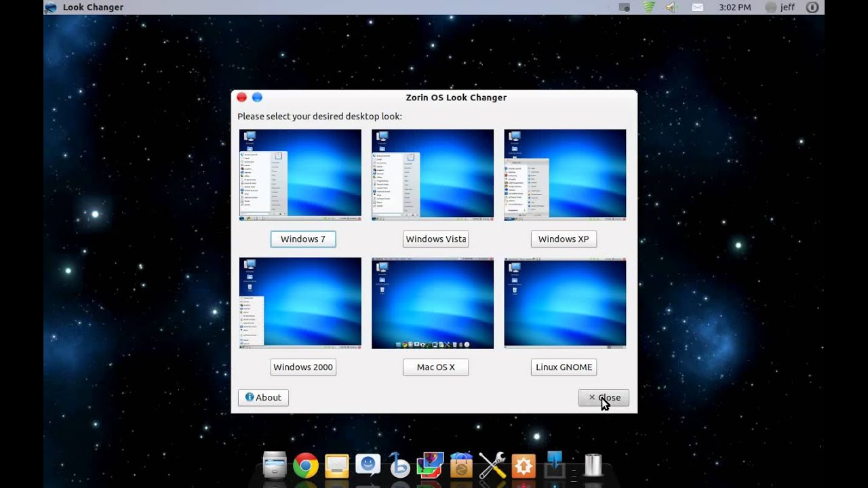
Task: Open the About dialog
Action: click(263, 398)
